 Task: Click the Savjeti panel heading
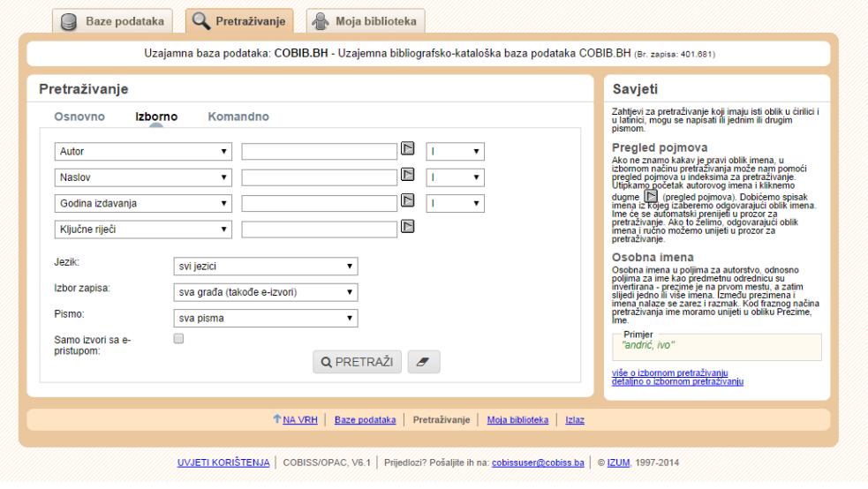635,89
